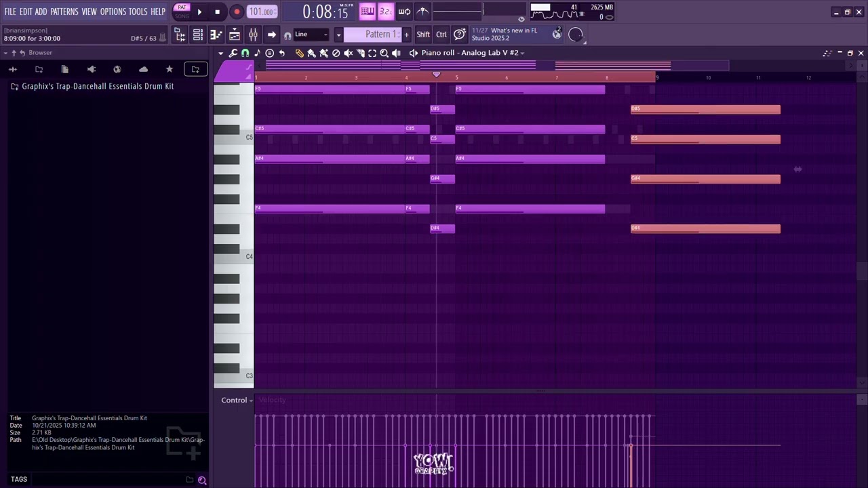Click the tempo 101.000 field
868x488 pixels.
coord(262,12)
